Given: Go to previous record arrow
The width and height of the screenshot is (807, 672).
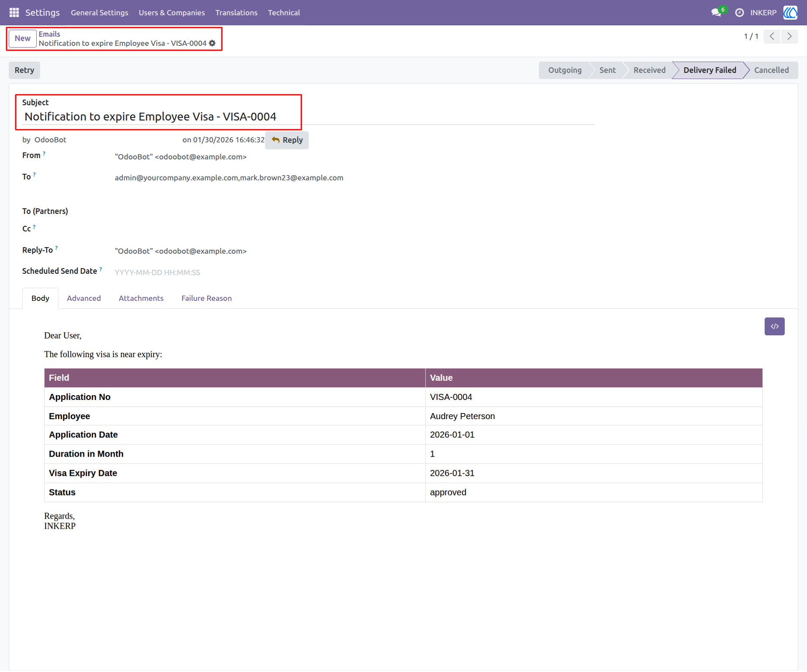Looking at the screenshot, I should coord(772,37).
